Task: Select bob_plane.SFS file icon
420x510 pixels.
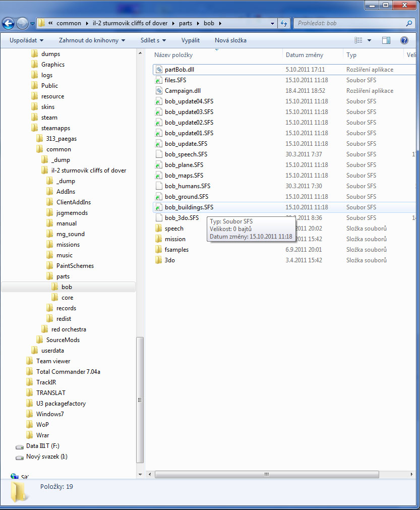Action: click(159, 165)
